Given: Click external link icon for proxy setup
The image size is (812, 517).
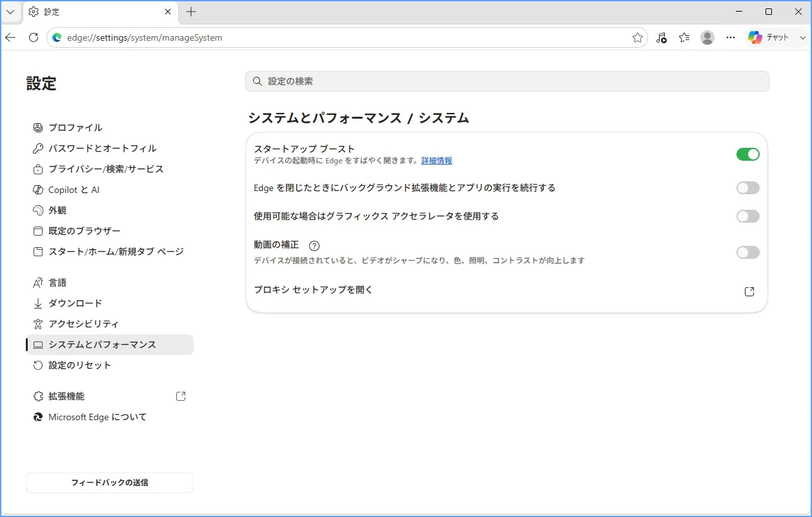Looking at the screenshot, I should point(749,292).
